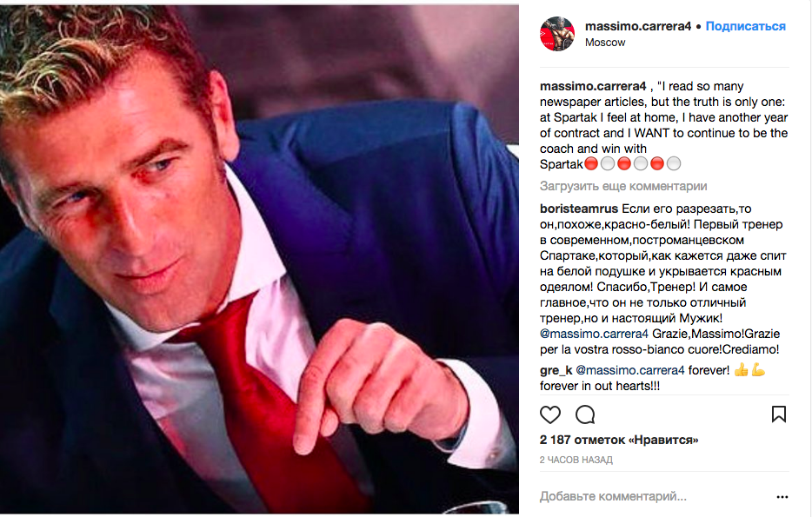View the 2 187 отметок «Нравится» likes list

pyautogui.click(x=619, y=440)
